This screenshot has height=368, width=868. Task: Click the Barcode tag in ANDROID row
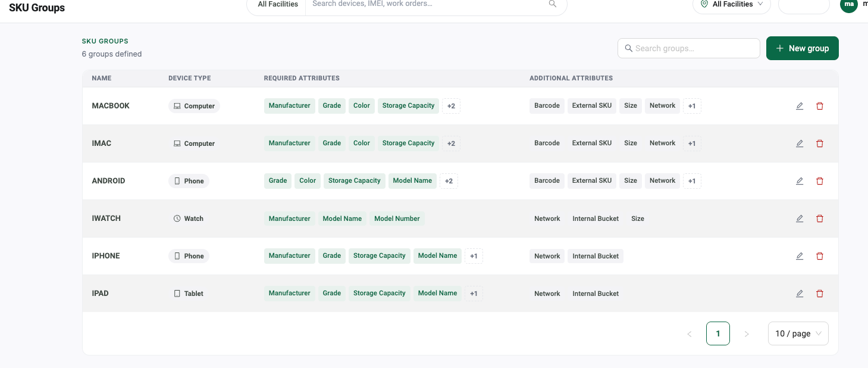click(547, 180)
